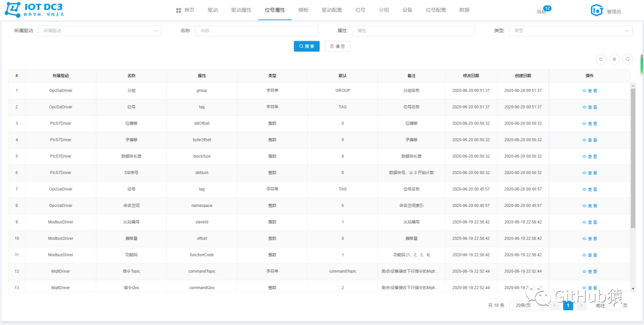Select the 'functionCode' attribute cell

(202, 255)
